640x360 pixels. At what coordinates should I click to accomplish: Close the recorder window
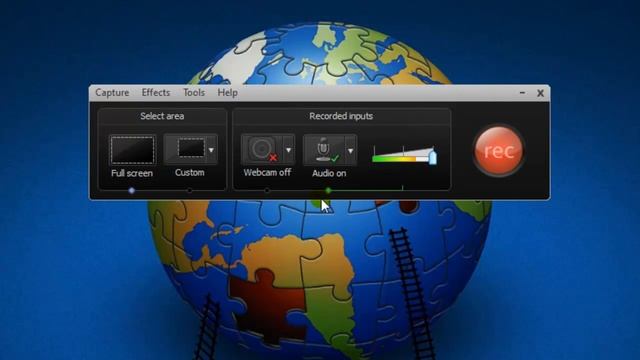click(540, 93)
